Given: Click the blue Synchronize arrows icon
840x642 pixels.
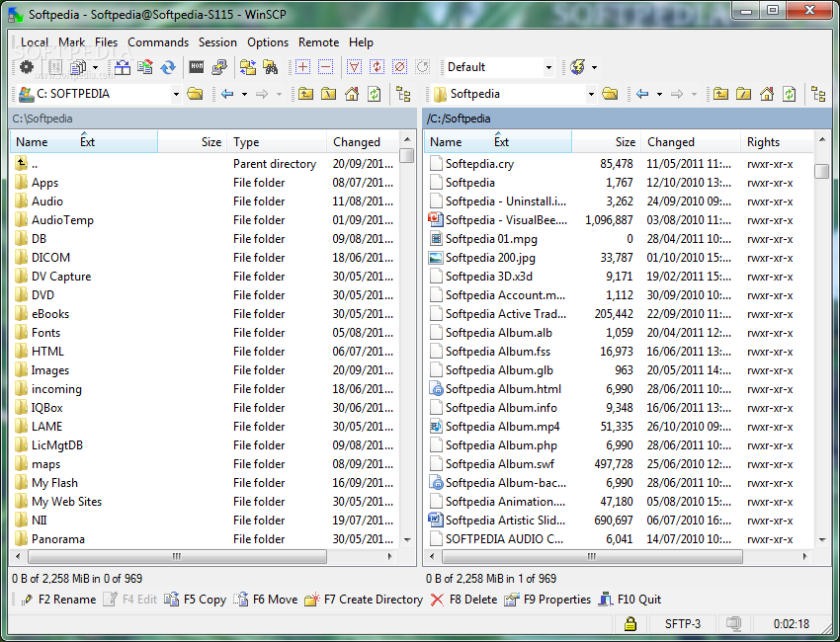Looking at the screenshot, I should (168, 67).
